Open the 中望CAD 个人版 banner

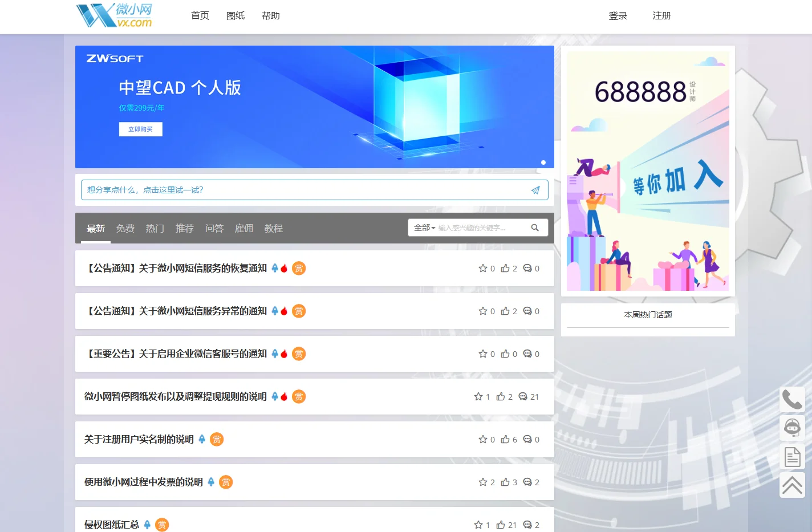coord(315,107)
